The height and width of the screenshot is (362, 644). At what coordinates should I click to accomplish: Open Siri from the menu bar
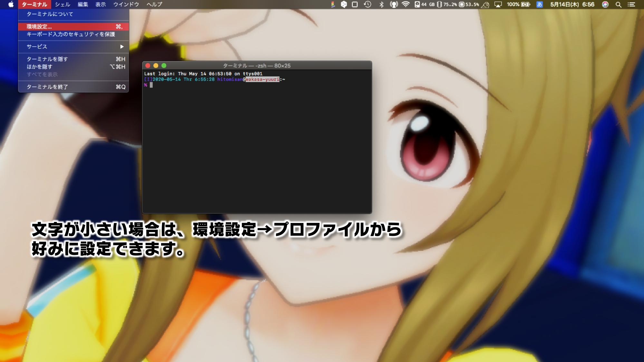[605, 4]
